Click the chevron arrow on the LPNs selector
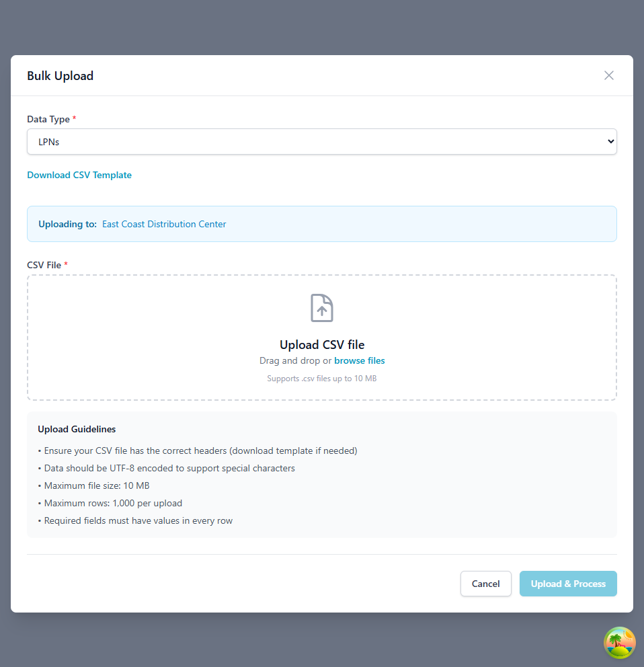The image size is (644, 667). pyautogui.click(x=609, y=141)
